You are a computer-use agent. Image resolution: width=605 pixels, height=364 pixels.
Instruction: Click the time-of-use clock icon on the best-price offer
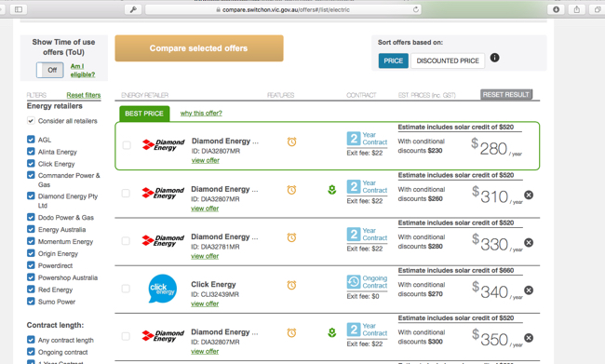(x=291, y=142)
